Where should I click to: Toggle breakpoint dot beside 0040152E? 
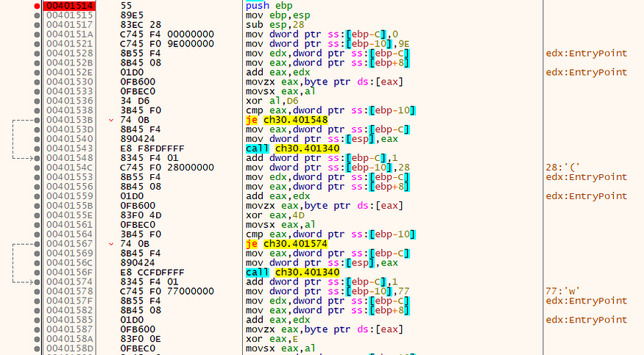[37, 73]
